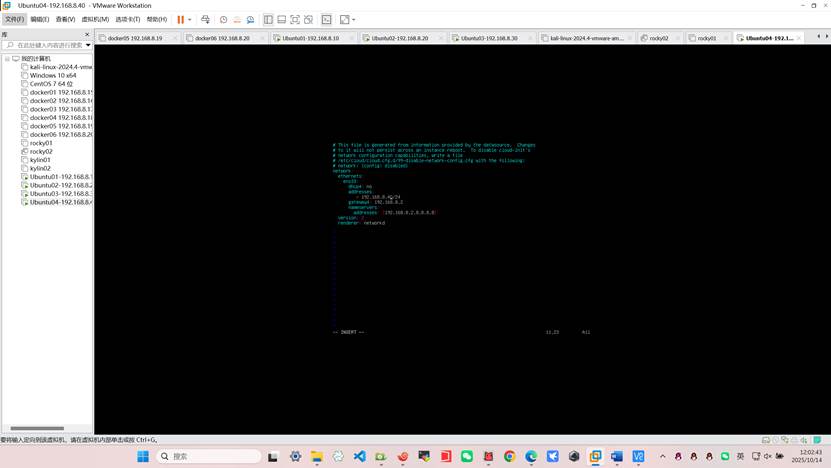The width and height of the screenshot is (831, 468).
Task: Open Microsoft Word from the taskbar
Action: point(616,456)
